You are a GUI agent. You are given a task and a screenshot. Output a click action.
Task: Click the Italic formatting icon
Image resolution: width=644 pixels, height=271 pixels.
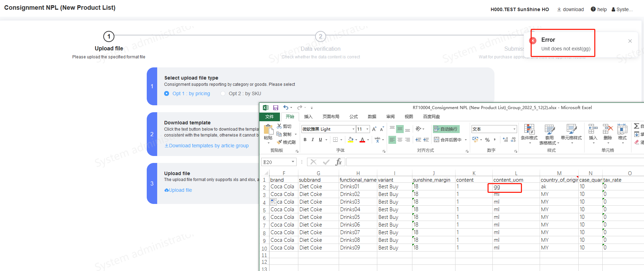[313, 140]
